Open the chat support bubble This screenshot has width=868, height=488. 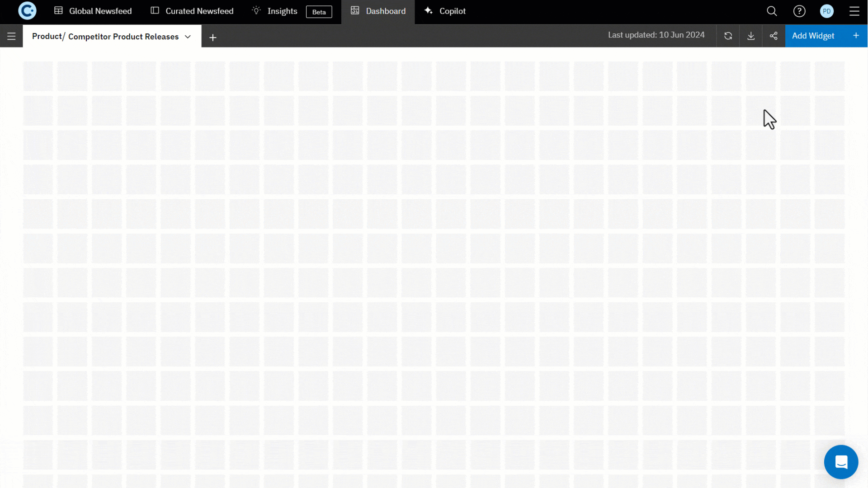pos(841,462)
